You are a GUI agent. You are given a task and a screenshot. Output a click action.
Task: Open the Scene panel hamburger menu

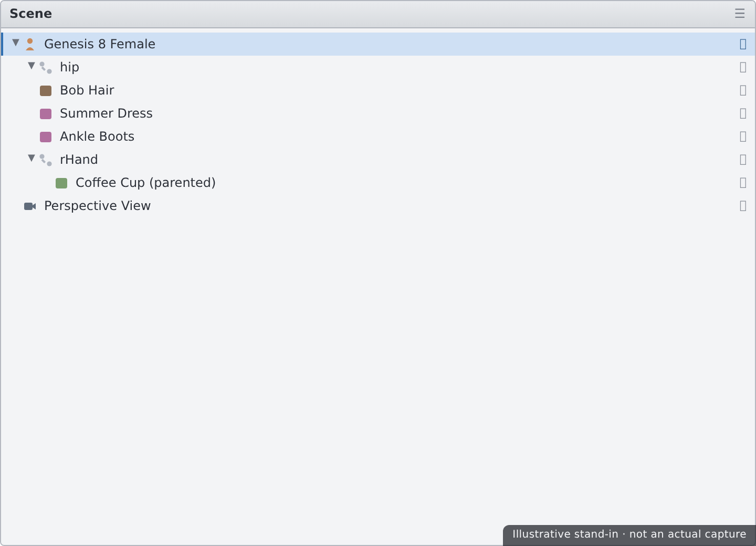740,14
